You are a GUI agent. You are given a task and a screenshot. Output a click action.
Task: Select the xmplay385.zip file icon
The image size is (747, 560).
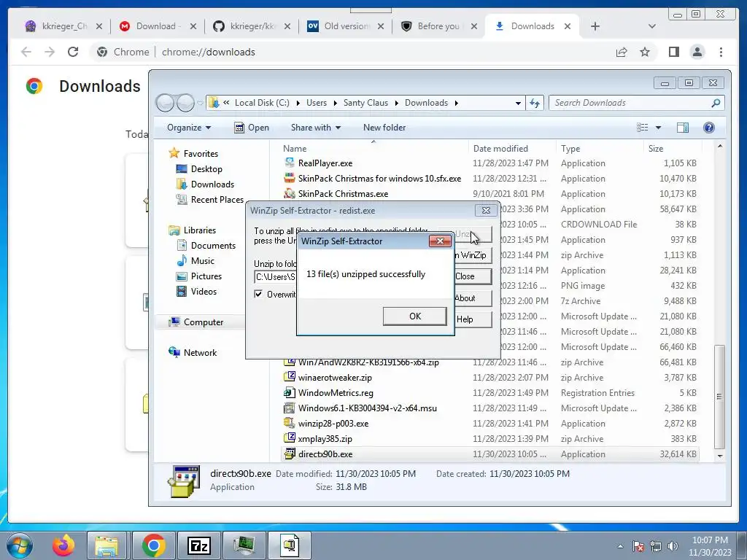(289, 438)
